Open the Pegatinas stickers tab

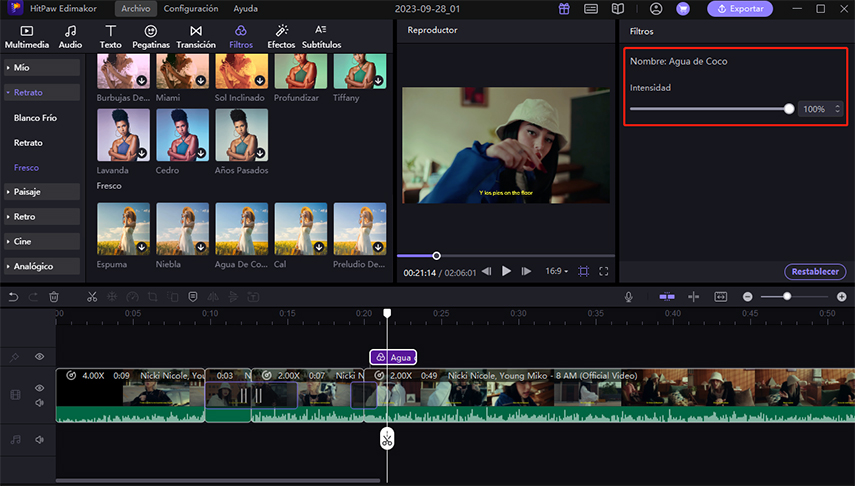click(x=151, y=37)
